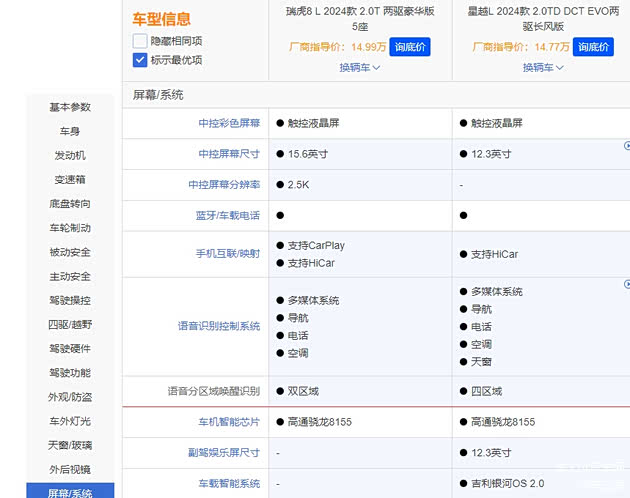630x498 pixels.
Task: Select 主动安全 in the sidebar
Action: pyautogui.click(x=70, y=276)
